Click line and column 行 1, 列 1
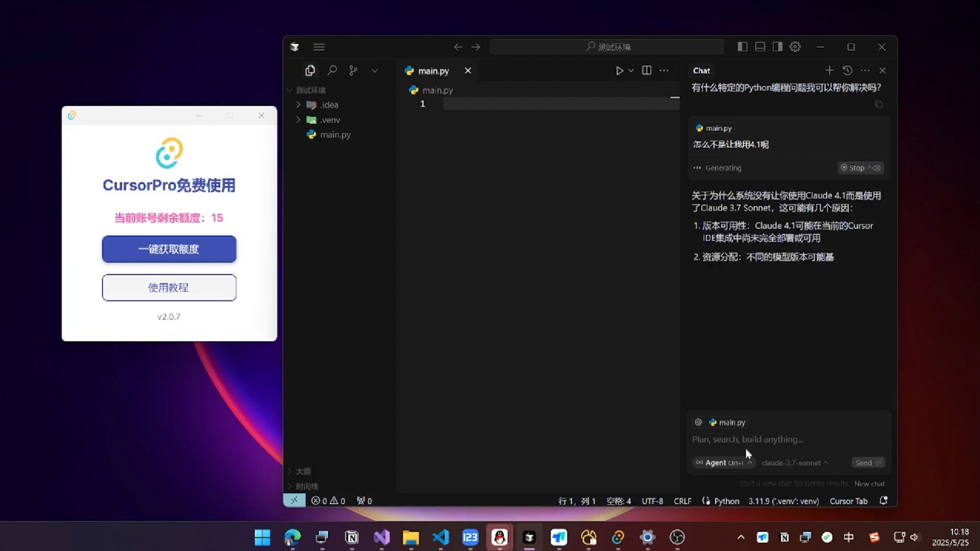980x551 pixels. point(577,501)
